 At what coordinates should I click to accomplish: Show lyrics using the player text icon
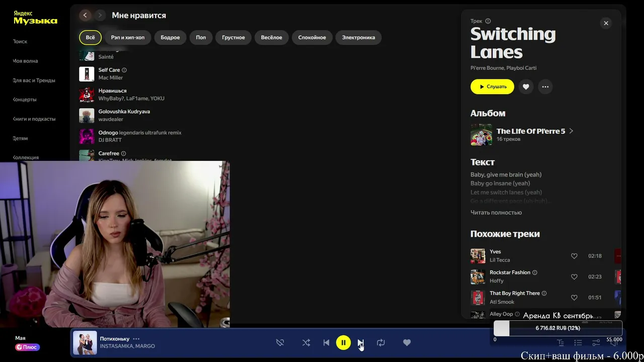coord(560,342)
